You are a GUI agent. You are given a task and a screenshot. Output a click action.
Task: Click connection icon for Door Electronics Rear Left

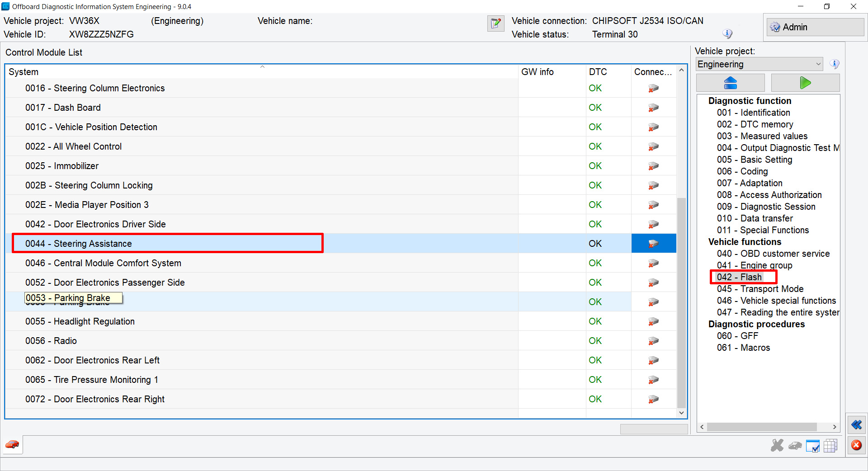pos(653,361)
